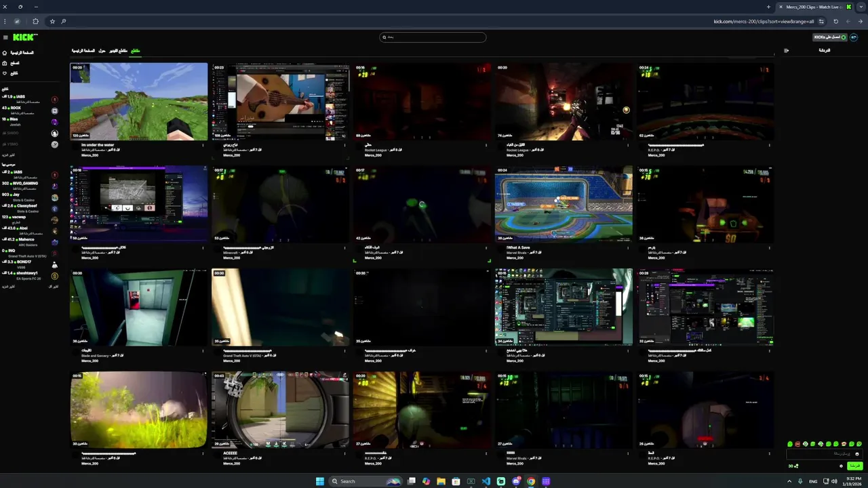Screen dimensions: 868x488
Task: Insert the first quick emote in chat
Action: (x=790, y=444)
